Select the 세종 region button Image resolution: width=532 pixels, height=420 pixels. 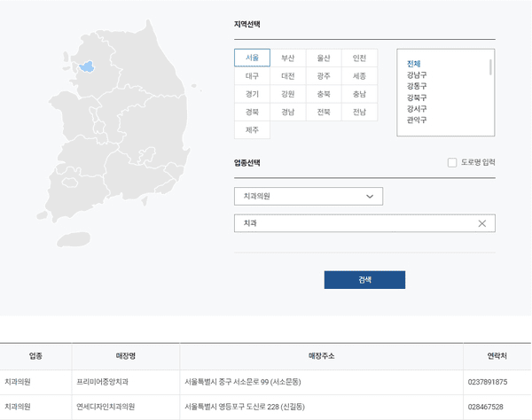click(359, 76)
